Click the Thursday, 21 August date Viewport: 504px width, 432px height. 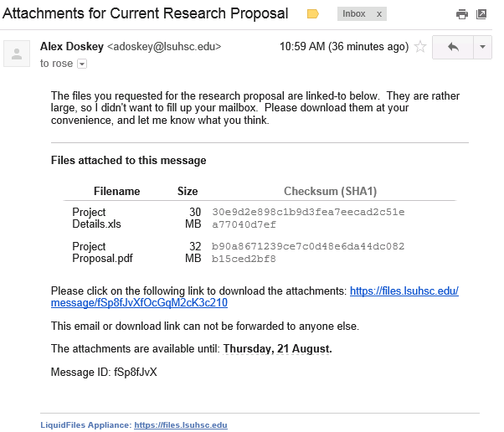(x=277, y=348)
